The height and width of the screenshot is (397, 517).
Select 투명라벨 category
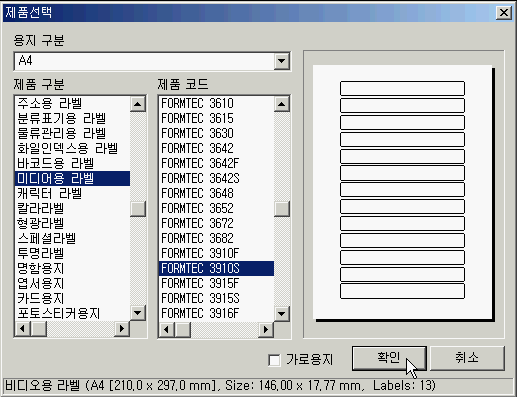click(72, 253)
